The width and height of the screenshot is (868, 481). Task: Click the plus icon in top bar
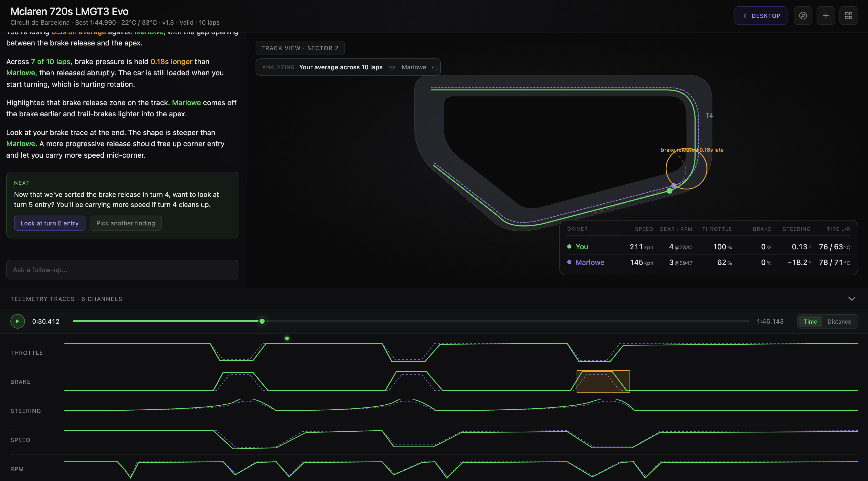click(x=826, y=16)
